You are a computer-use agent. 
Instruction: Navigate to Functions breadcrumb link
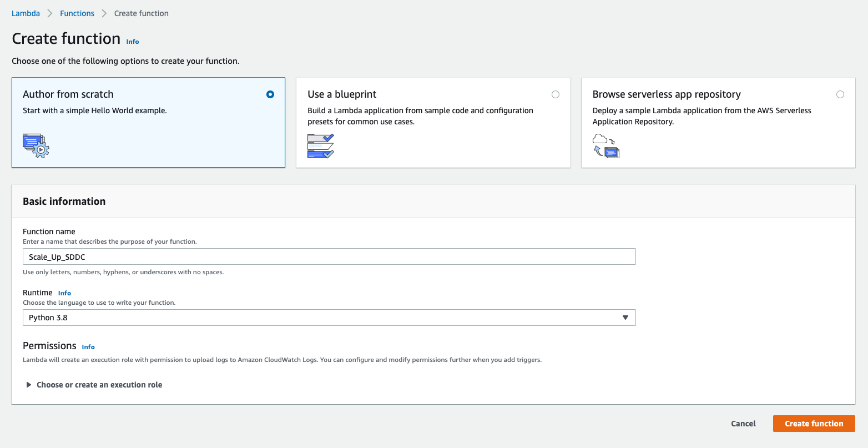pos(77,13)
